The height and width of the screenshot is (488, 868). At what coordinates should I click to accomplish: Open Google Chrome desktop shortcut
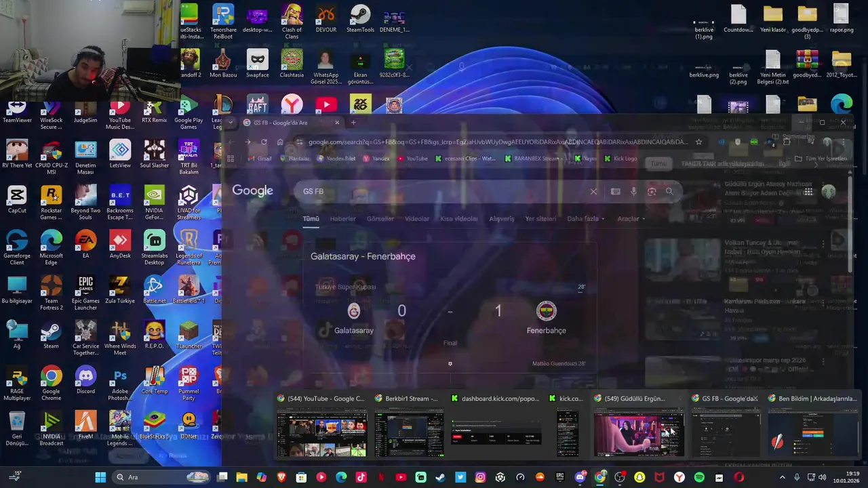coord(51,384)
